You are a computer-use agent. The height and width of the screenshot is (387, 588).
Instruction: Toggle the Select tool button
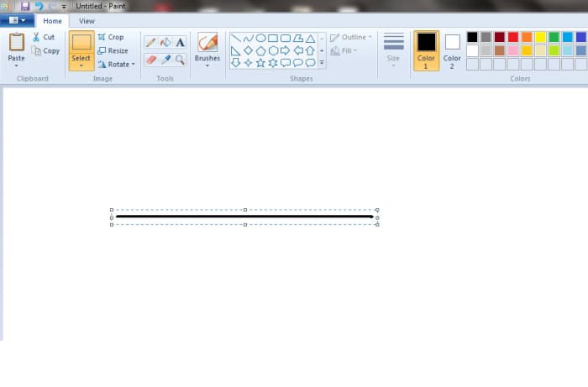81,47
